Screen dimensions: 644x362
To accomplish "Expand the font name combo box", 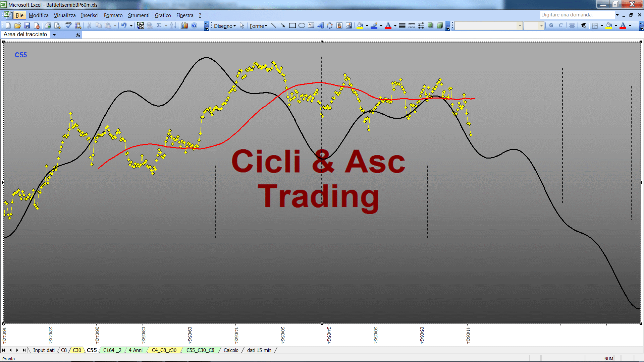I will pyautogui.click(x=520, y=25).
